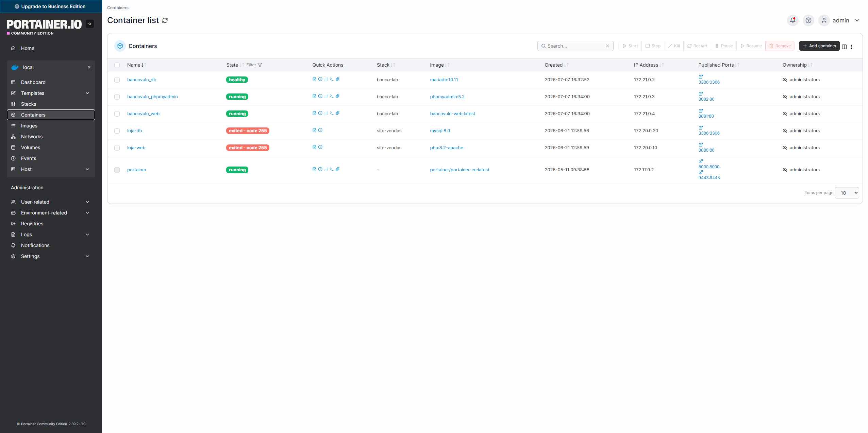The height and width of the screenshot is (433, 868).
Task: Open the items per page dropdown
Action: [847, 193]
